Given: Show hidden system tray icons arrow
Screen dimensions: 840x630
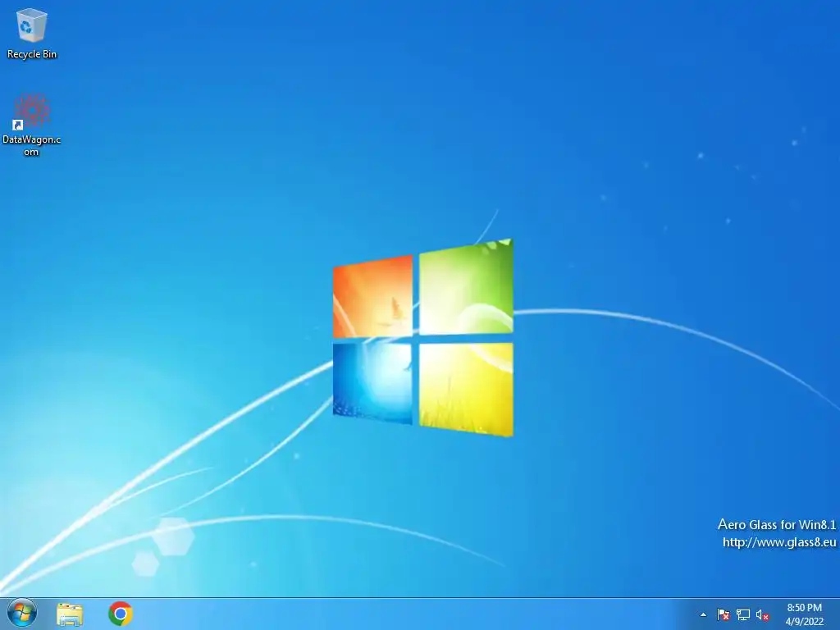Looking at the screenshot, I should click(x=703, y=615).
